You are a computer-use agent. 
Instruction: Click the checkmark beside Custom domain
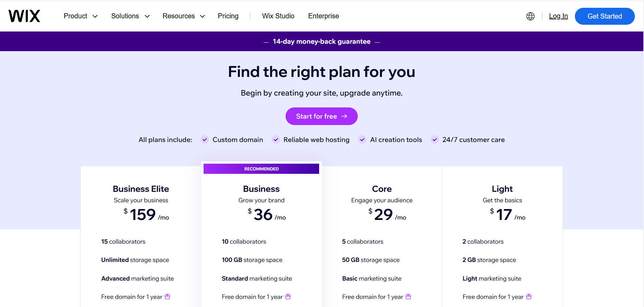click(205, 139)
